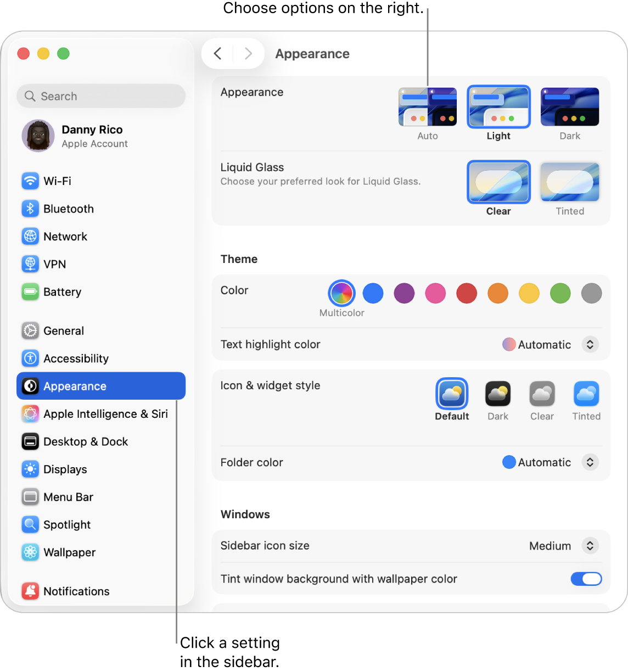
Task: Open Wi-Fi settings in the sidebar
Action: click(57, 181)
